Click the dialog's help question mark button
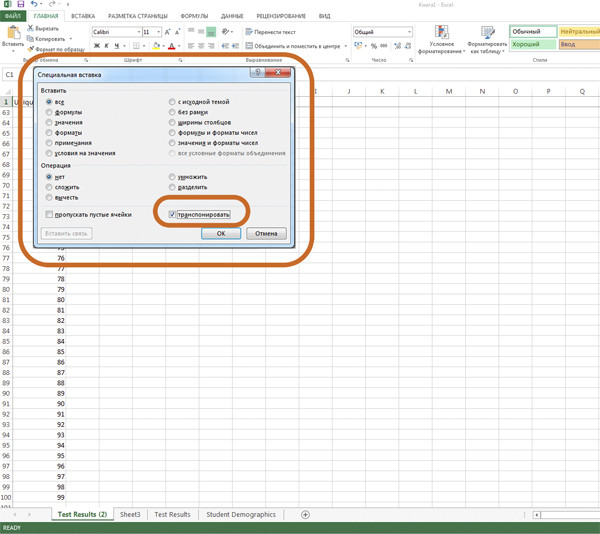This screenshot has width=600, height=534. 258,73
